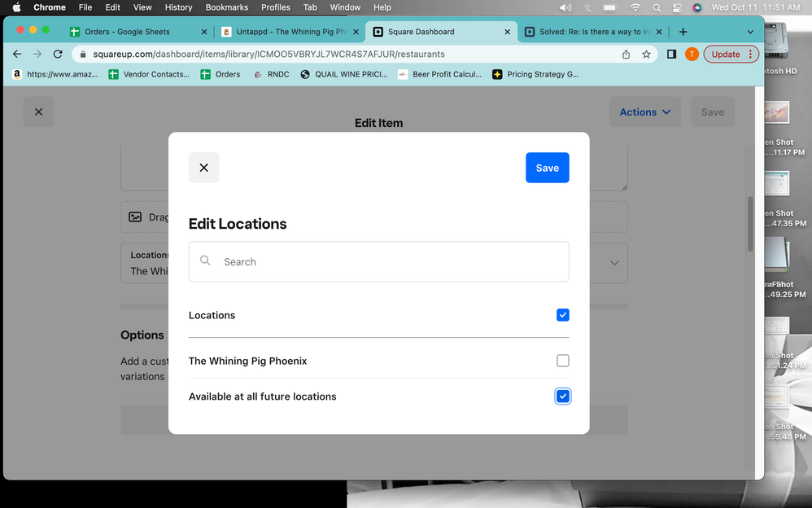The image size is (812, 508).
Task: Expand the Chrome tab search chevron
Action: pos(749,32)
